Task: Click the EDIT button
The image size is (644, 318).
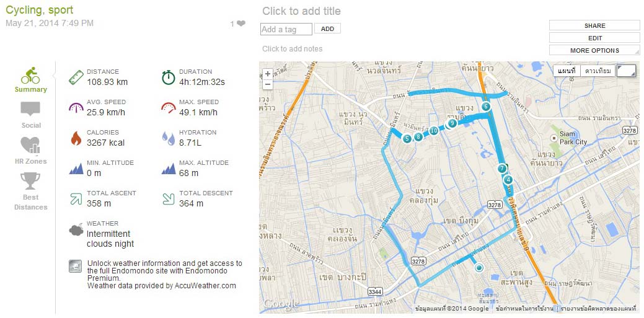Action: pos(594,38)
